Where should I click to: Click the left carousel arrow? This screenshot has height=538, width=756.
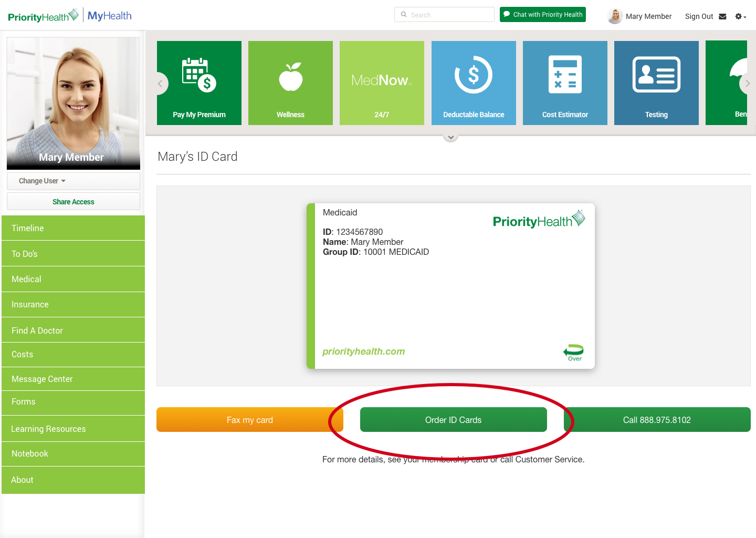coord(161,84)
